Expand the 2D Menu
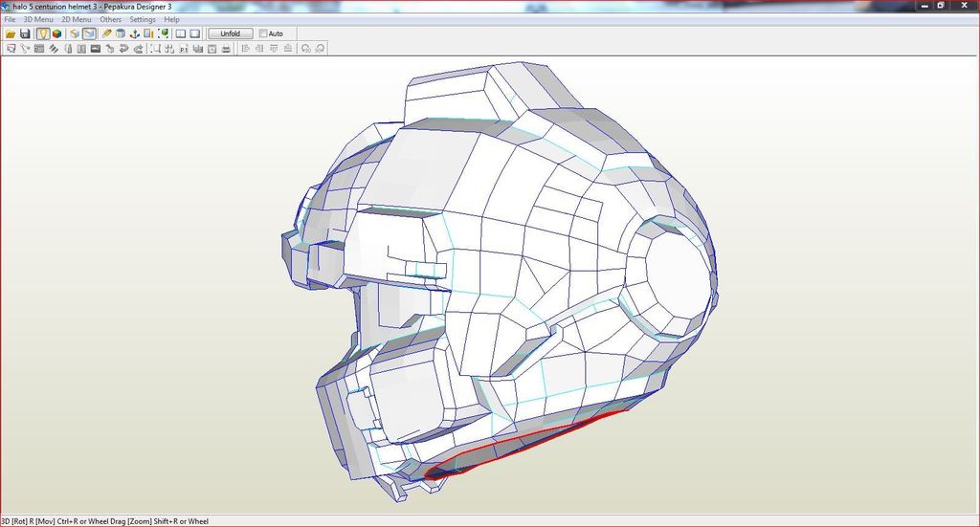The width and height of the screenshot is (980, 527). tap(77, 19)
